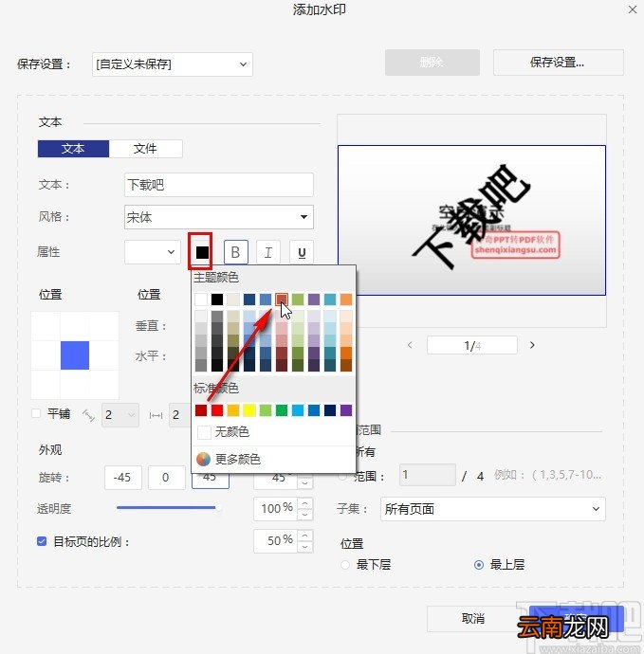Open the black text color picker button

click(x=202, y=252)
